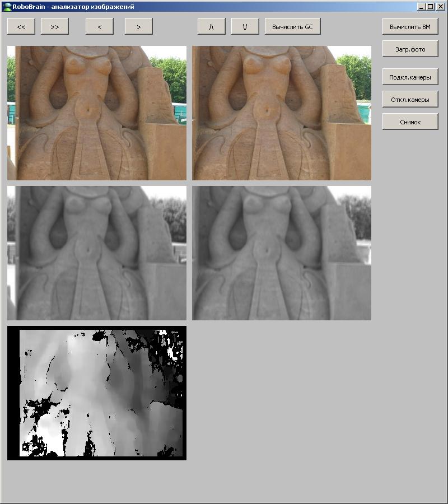448x504 pixels.
Task: Click the single '<' left shift button
Action: tap(100, 26)
